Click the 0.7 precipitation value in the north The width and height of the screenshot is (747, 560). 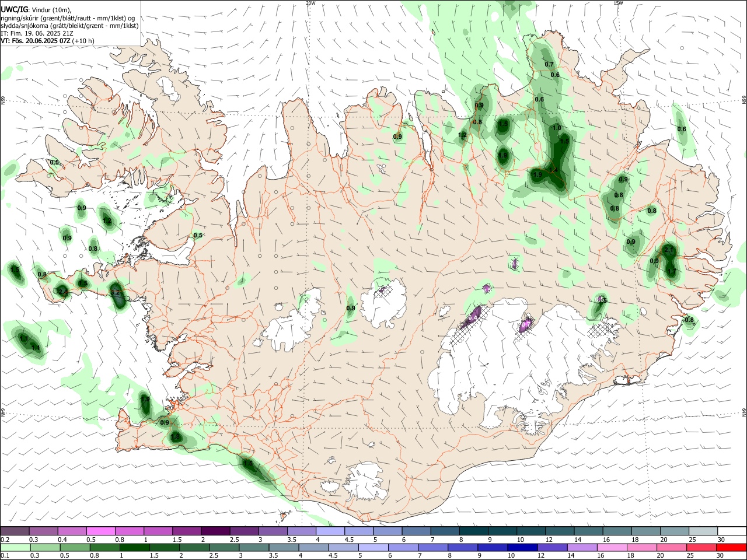click(x=549, y=64)
